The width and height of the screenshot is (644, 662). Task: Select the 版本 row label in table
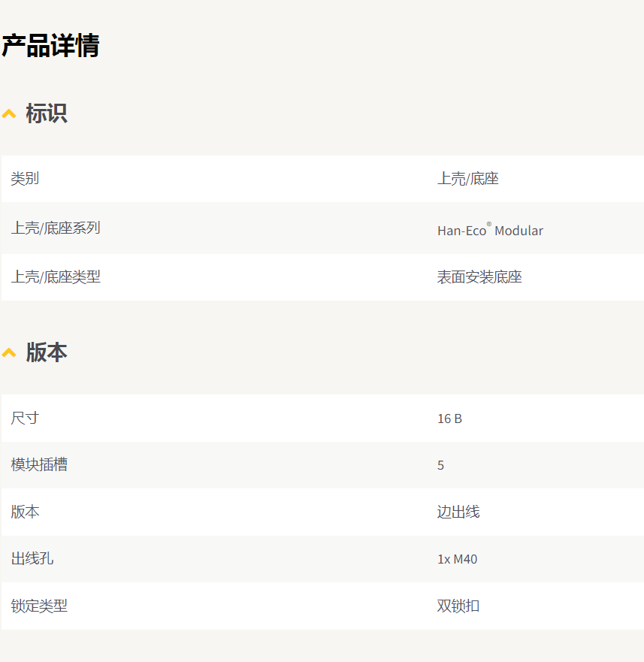click(25, 512)
